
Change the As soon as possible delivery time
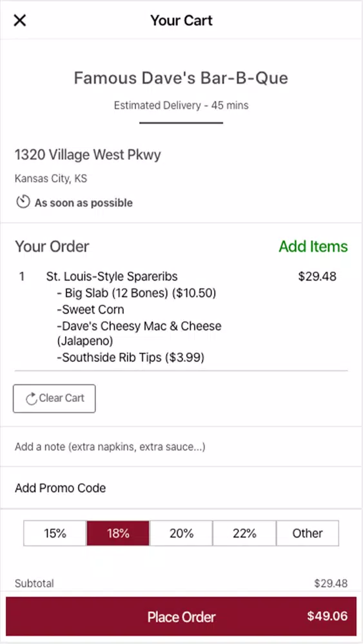pos(83,203)
